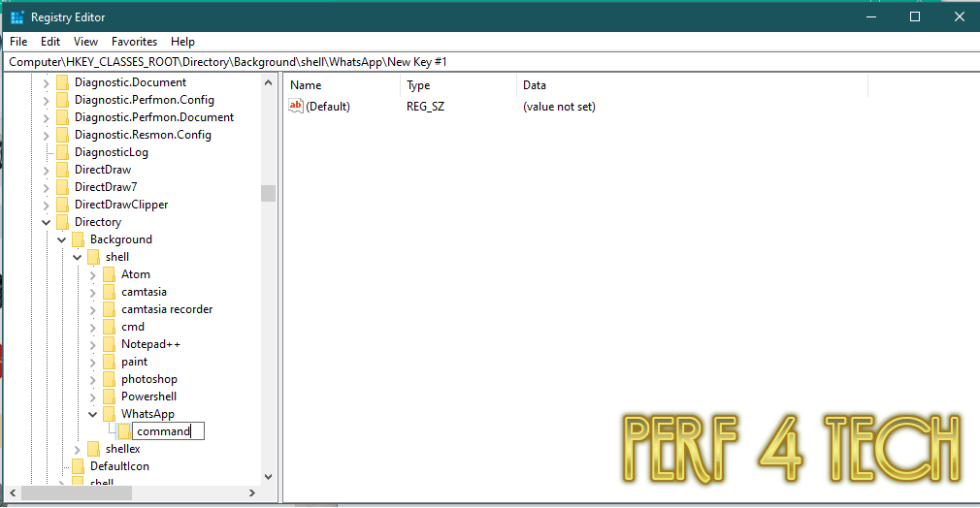
Task: Select the shellex folder icon
Action: click(93, 449)
